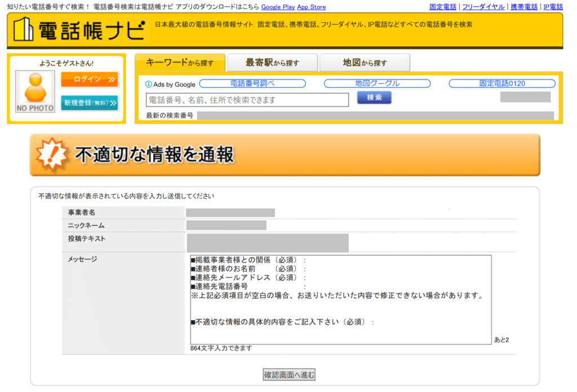Click the 電話番号調べ ad link
Image resolution: width=577 pixels, height=392 pixels.
point(252,83)
